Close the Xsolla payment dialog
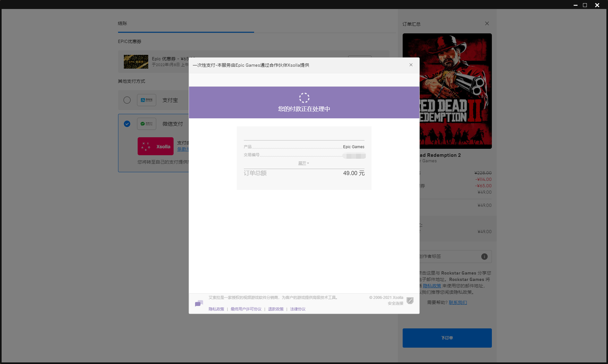 411,65
